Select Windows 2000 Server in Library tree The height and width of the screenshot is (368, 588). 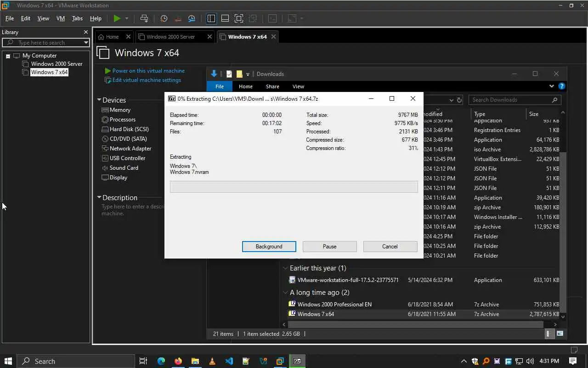[x=57, y=64]
